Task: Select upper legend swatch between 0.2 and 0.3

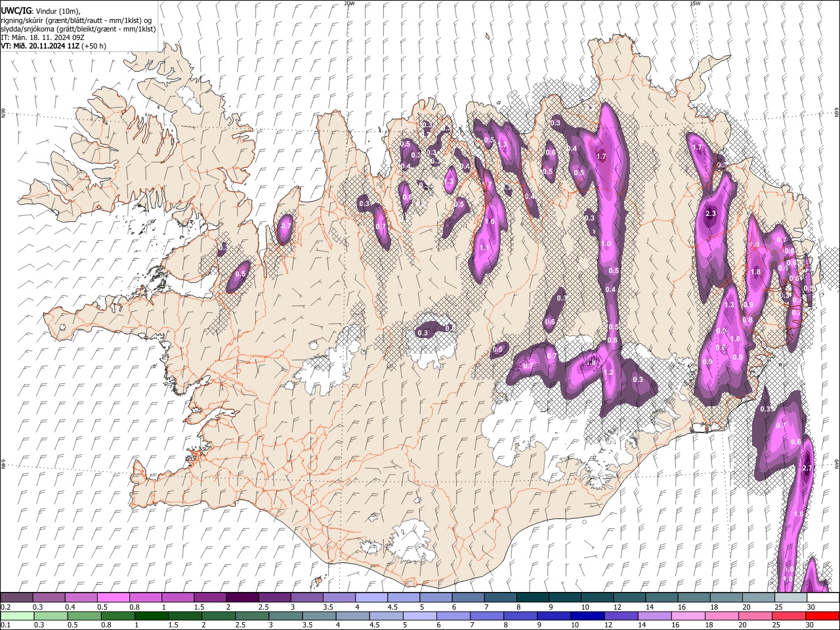Action: point(16,598)
